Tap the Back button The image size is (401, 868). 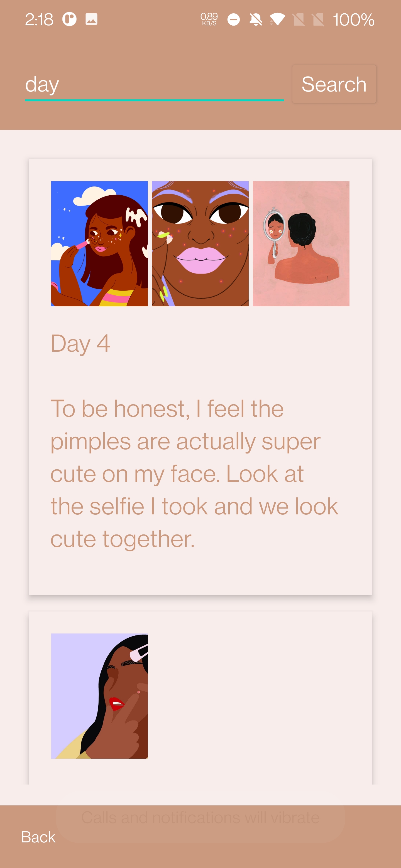[x=38, y=837]
